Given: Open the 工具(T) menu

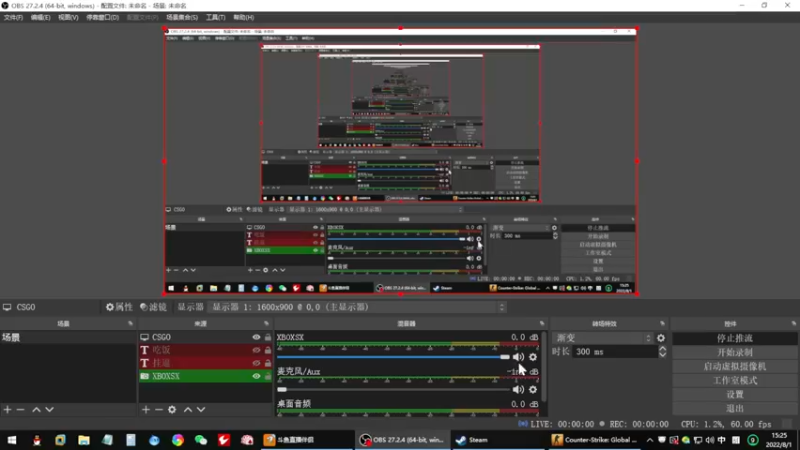Looking at the screenshot, I should 215,17.
